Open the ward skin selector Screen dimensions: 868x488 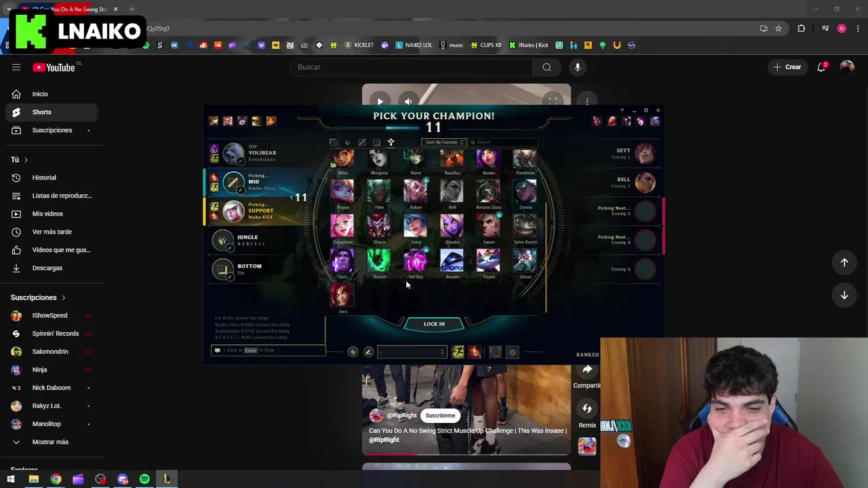(x=495, y=352)
